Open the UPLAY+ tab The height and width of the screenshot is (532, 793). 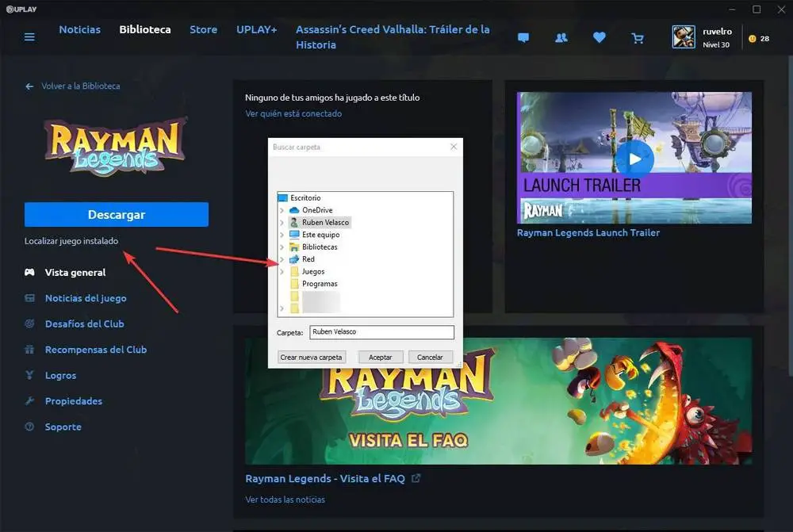pos(256,29)
